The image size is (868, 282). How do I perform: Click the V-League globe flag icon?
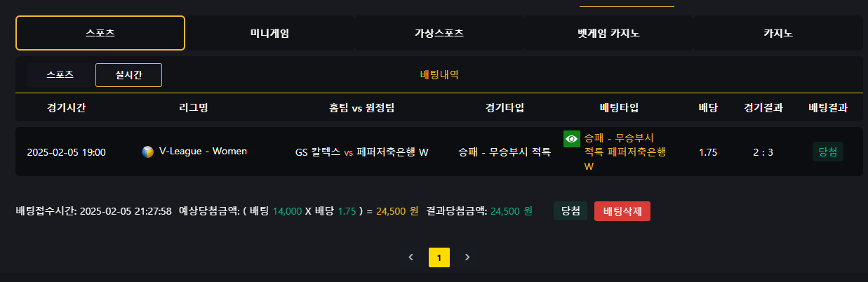pos(147,152)
